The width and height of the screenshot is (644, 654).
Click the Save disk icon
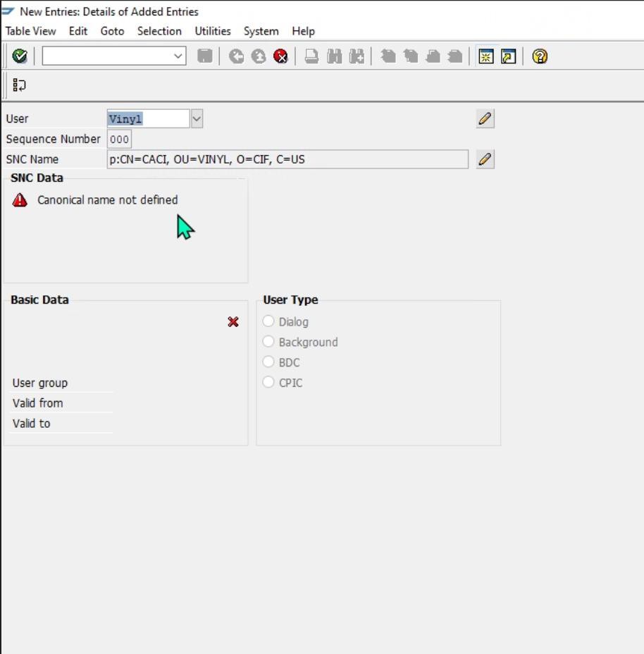[204, 56]
